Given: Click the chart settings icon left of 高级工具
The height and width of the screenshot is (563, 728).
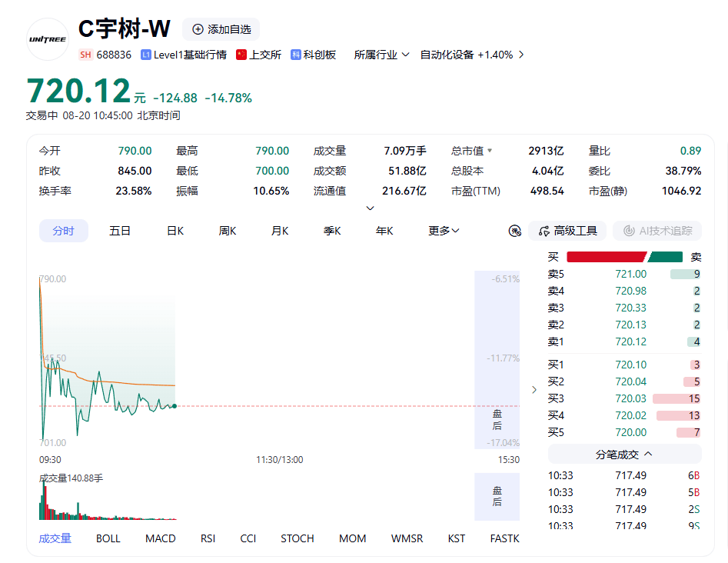Looking at the screenshot, I should [515, 231].
